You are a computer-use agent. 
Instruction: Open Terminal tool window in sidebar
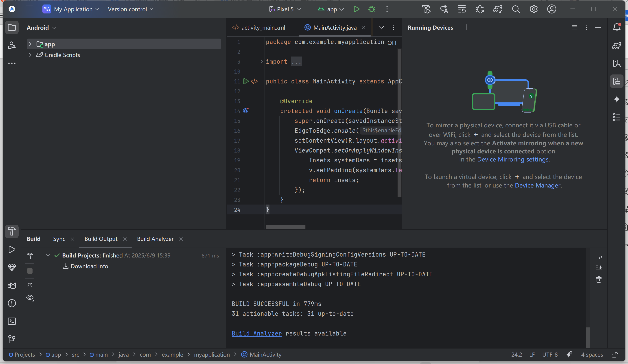click(12, 321)
